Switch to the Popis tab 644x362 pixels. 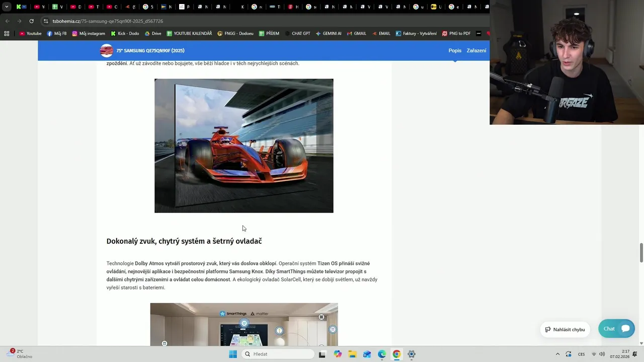(x=455, y=51)
